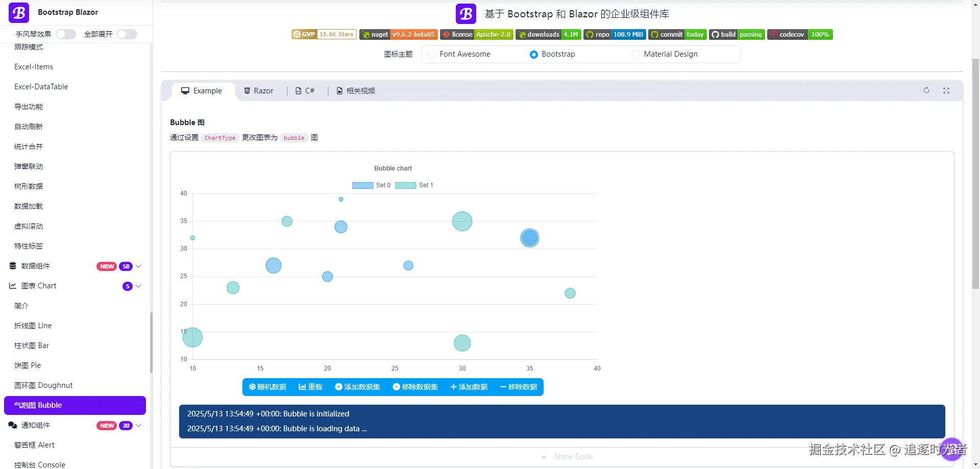Open 统计合并 in the sidebar

29,146
